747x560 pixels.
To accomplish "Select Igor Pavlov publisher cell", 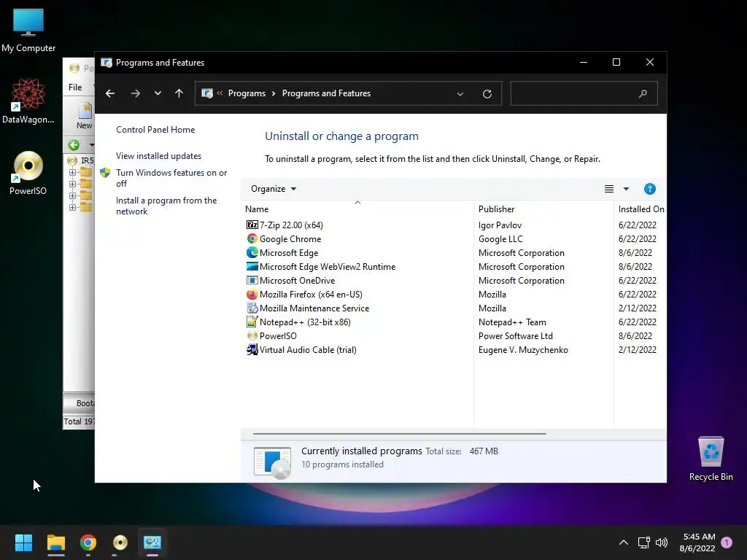I will pos(500,225).
